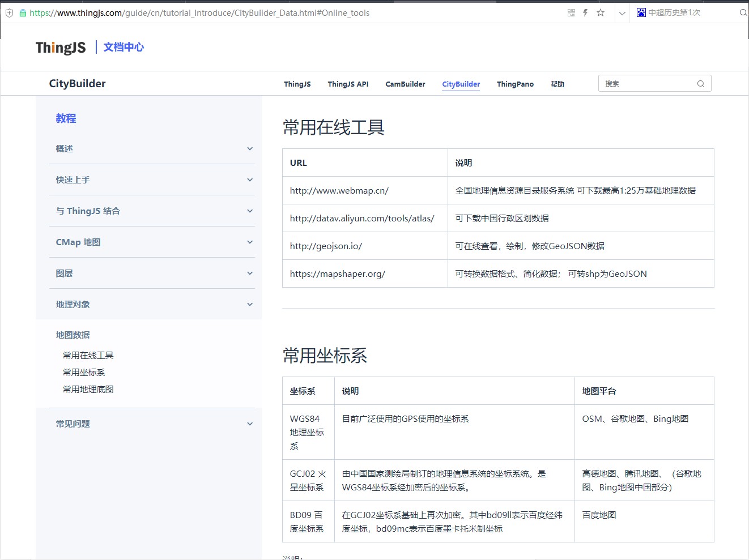749x560 pixels.
Task: Bookmark page with the star icon
Action: (601, 12)
